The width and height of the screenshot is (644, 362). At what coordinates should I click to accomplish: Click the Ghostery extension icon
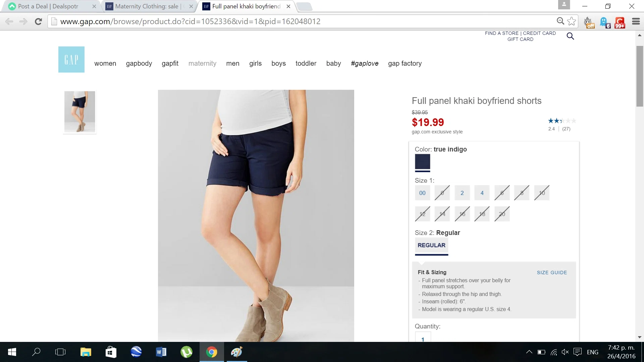click(604, 22)
